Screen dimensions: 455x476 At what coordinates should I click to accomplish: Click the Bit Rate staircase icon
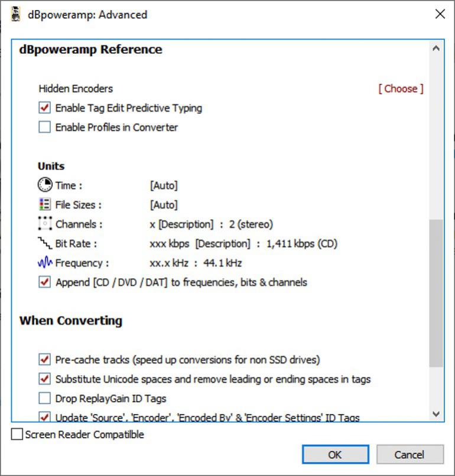pyautogui.click(x=45, y=243)
